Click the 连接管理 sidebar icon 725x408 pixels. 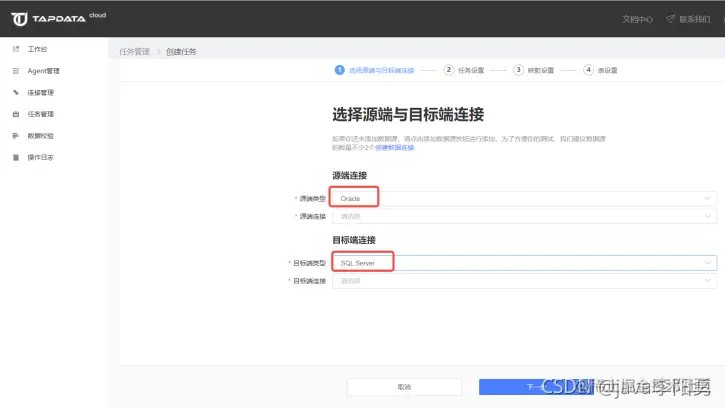pyautogui.click(x=16, y=92)
